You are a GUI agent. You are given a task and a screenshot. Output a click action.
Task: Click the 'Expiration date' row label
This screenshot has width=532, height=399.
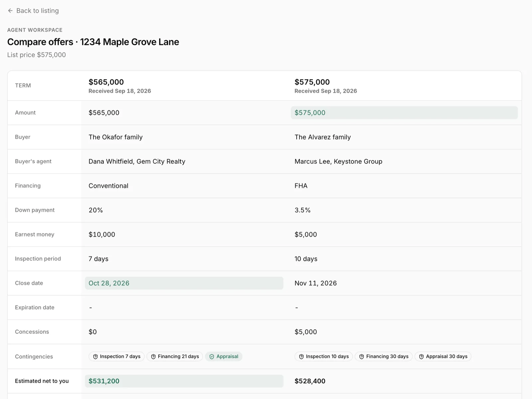click(x=35, y=308)
